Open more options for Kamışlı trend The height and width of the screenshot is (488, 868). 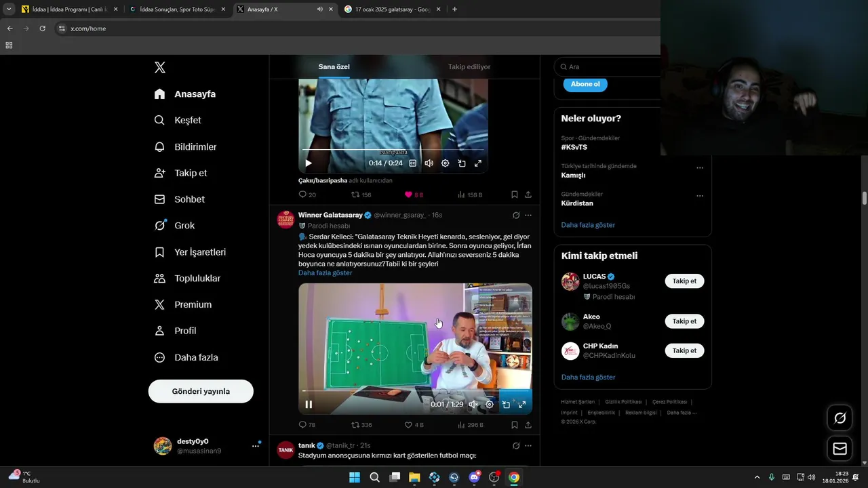(700, 168)
